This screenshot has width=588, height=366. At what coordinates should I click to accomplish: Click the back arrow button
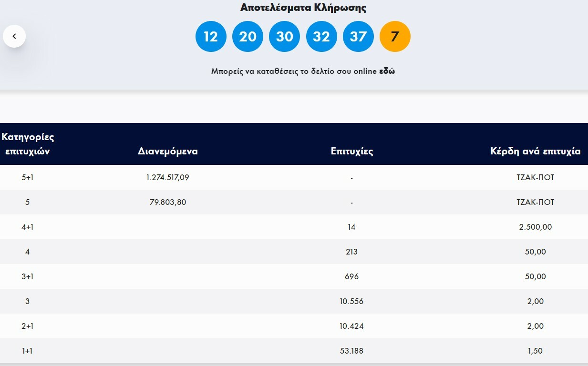14,36
